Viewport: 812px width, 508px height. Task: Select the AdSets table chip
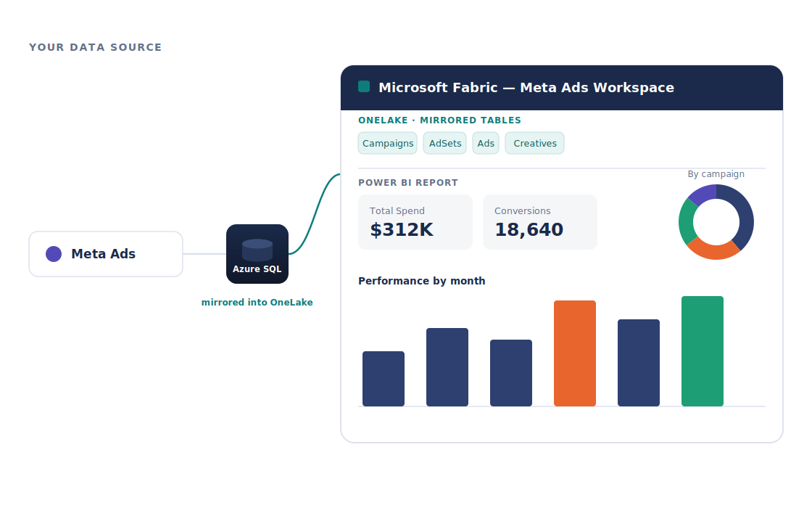click(x=445, y=143)
